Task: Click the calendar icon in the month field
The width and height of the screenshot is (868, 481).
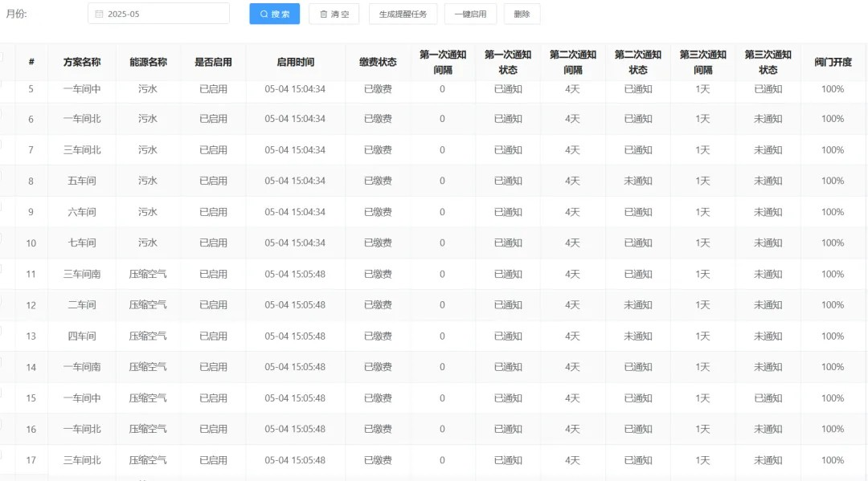Action: (x=99, y=14)
